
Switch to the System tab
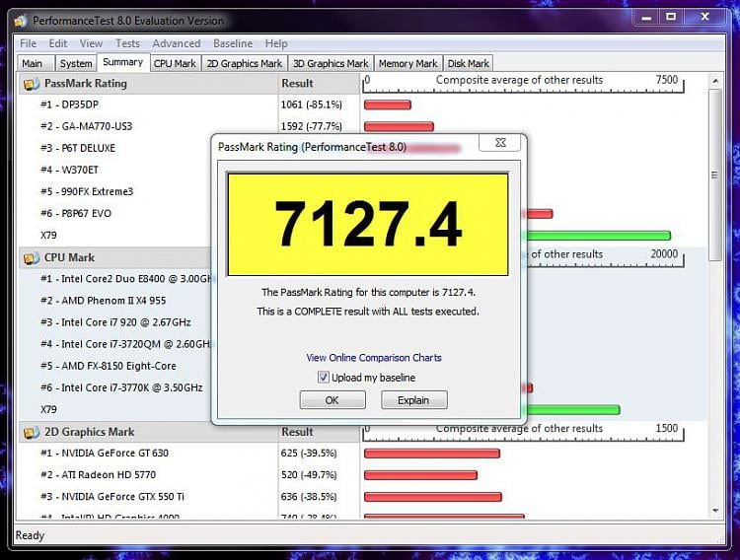[x=76, y=63]
